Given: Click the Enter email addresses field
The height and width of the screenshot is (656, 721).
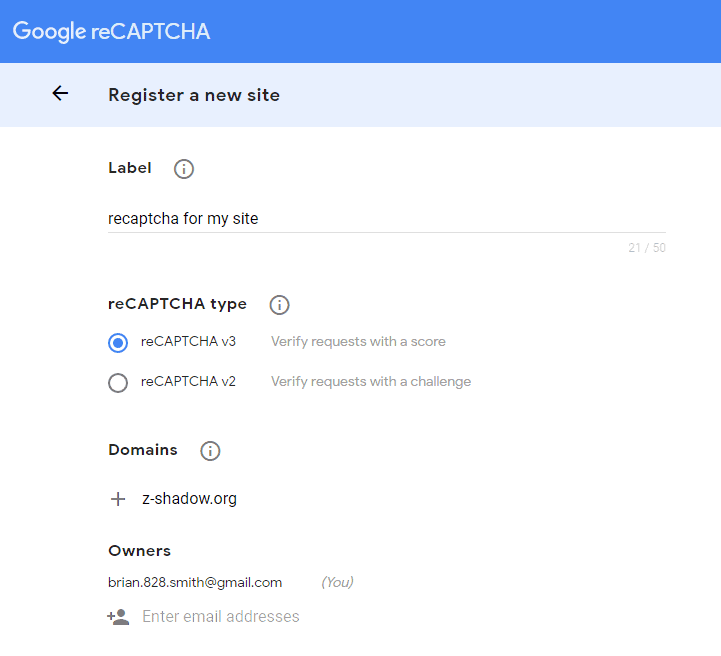Looking at the screenshot, I should click(x=221, y=617).
